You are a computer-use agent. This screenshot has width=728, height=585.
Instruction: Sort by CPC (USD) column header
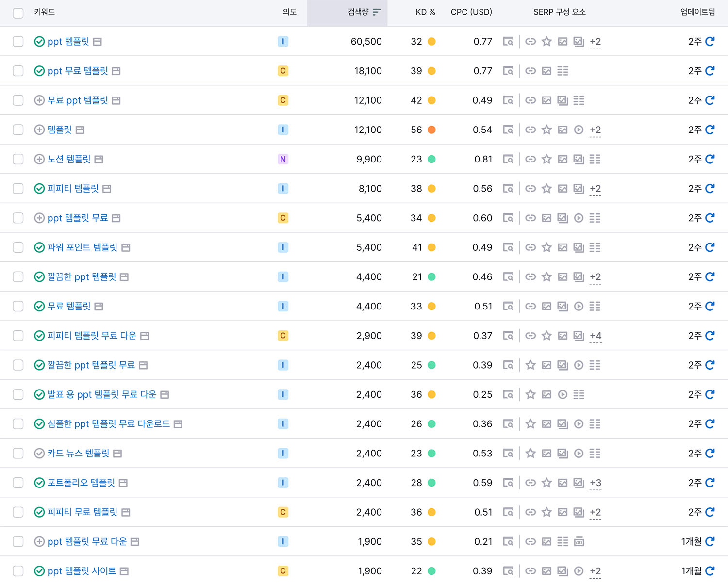point(471,12)
